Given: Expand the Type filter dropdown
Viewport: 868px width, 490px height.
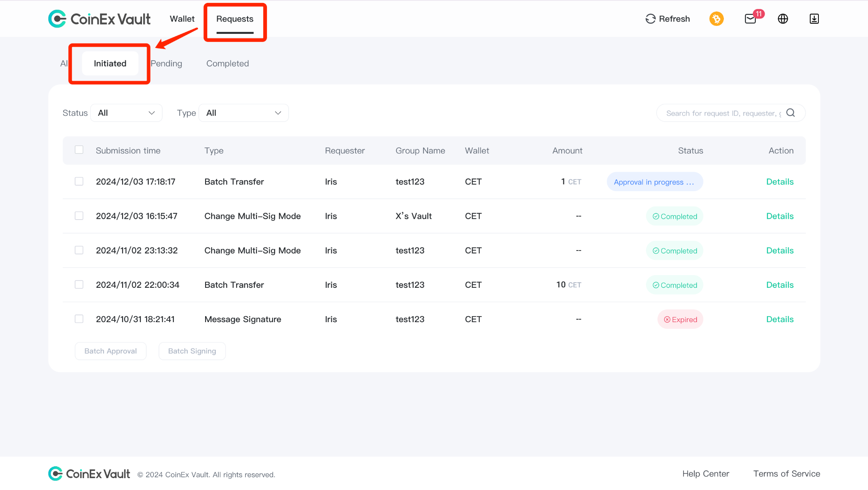Looking at the screenshot, I should pyautogui.click(x=244, y=113).
